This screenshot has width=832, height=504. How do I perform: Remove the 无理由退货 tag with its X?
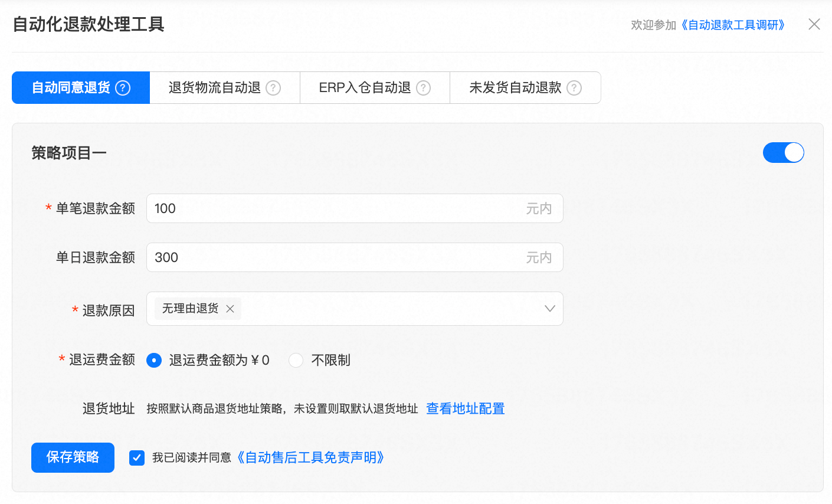tap(230, 309)
